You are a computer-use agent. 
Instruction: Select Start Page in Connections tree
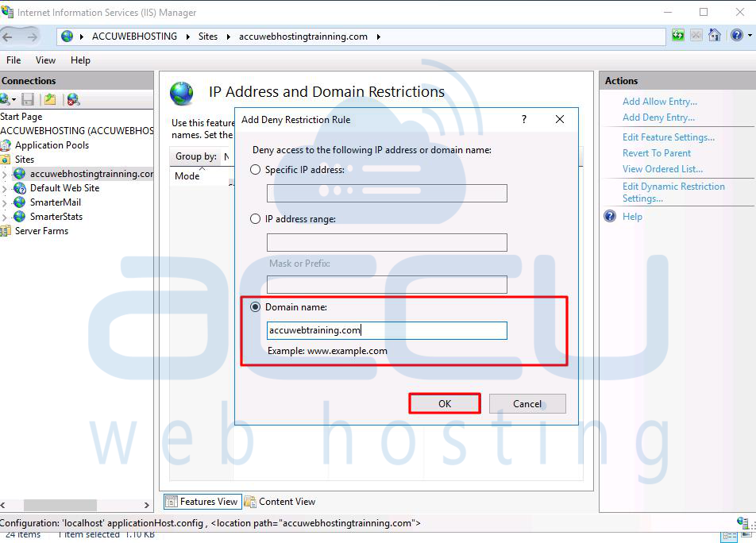coord(21,117)
